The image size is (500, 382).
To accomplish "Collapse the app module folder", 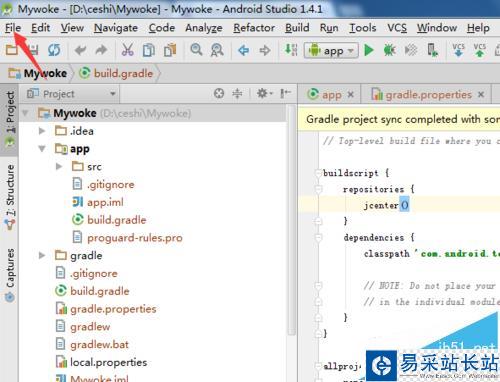I will tap(42, 148).
